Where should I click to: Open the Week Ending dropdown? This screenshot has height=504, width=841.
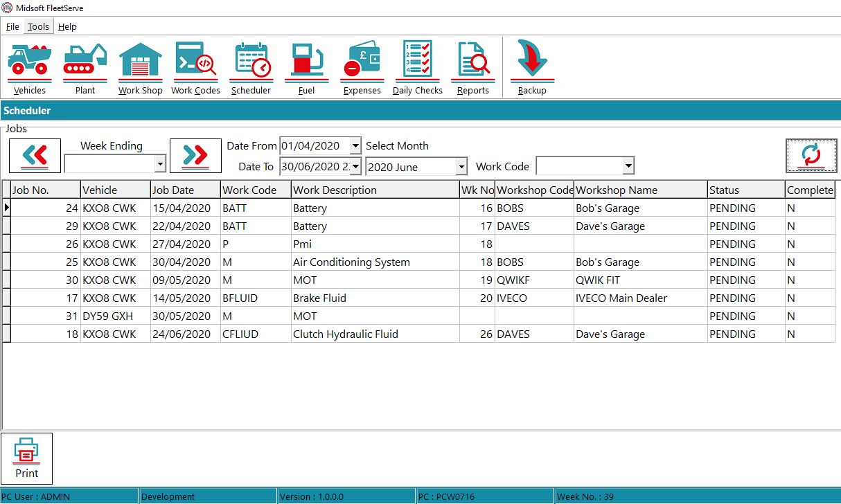point(161,164)
